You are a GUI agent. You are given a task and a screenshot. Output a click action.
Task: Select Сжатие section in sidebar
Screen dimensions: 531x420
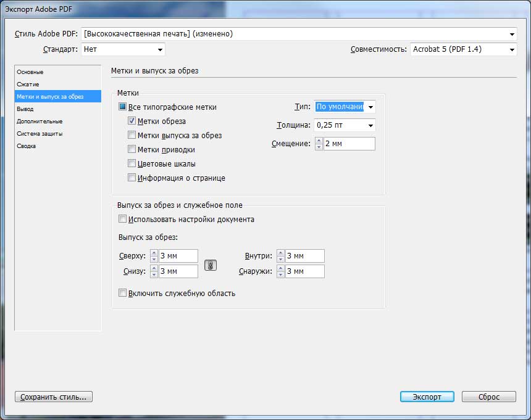coord(58,84)
